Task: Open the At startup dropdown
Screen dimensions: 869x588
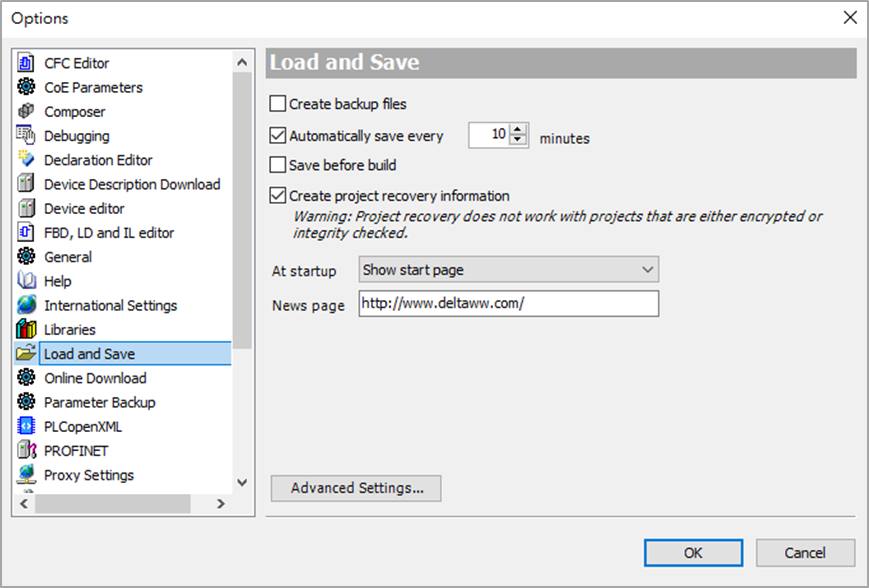Action: click(x=509, y=270)
